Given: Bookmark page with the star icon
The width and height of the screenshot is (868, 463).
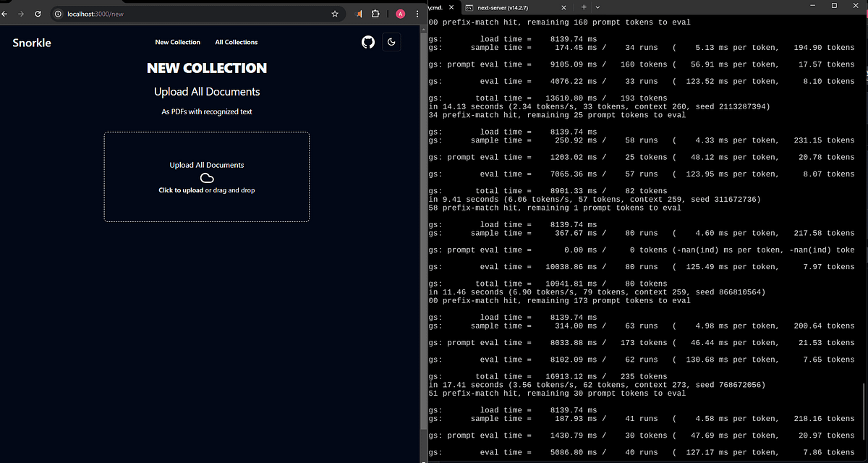Looking at the screenshot, I should [x=334, y=14].
